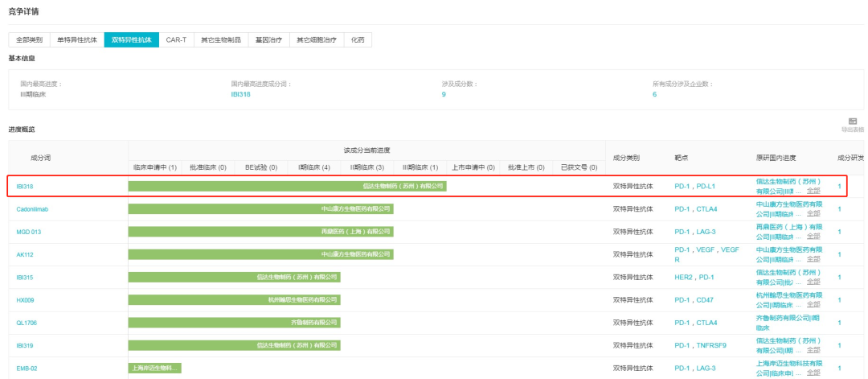Open QL1706 ingredient link

27,323
